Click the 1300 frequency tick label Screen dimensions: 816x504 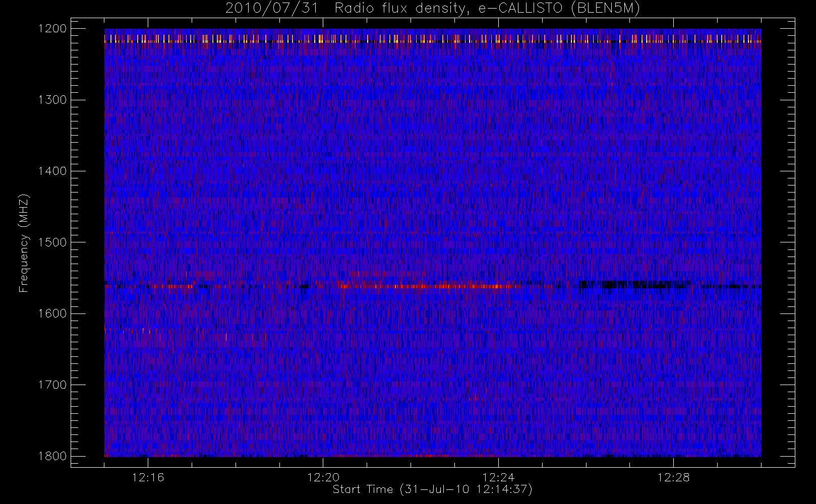[52, 100]
